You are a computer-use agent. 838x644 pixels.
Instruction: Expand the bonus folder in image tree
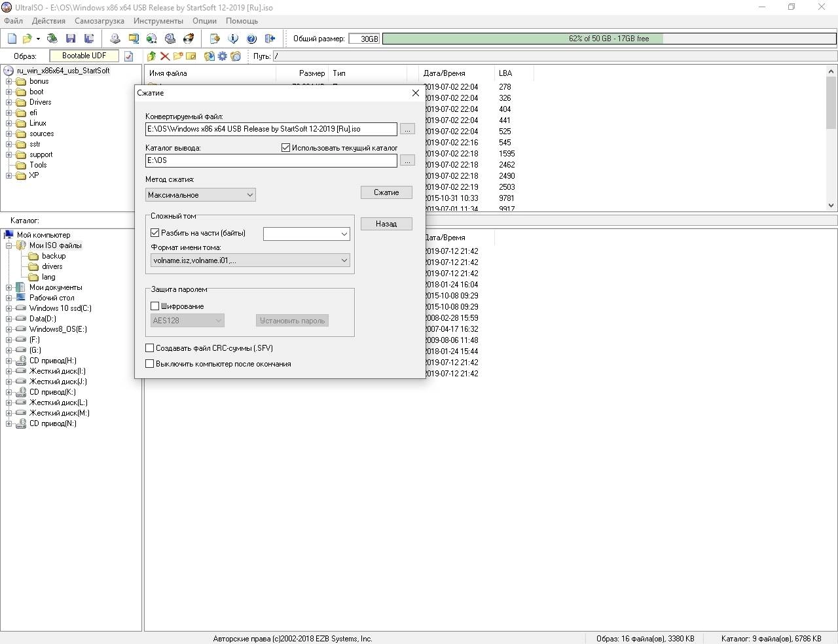pos(9,82)
